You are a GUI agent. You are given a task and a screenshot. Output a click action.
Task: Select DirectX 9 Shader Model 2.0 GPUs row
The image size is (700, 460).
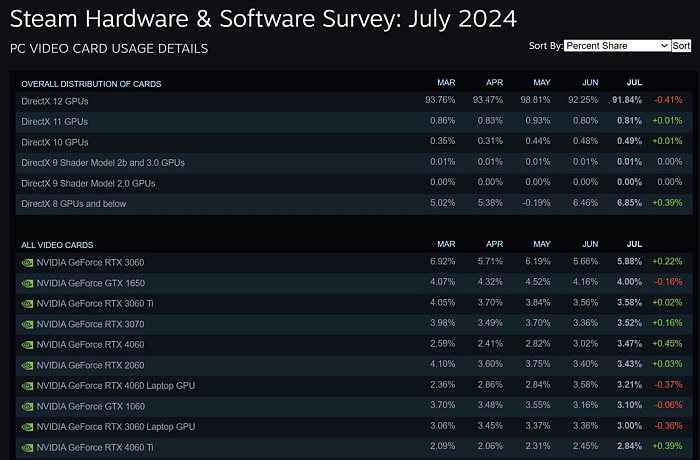[354, 183]
